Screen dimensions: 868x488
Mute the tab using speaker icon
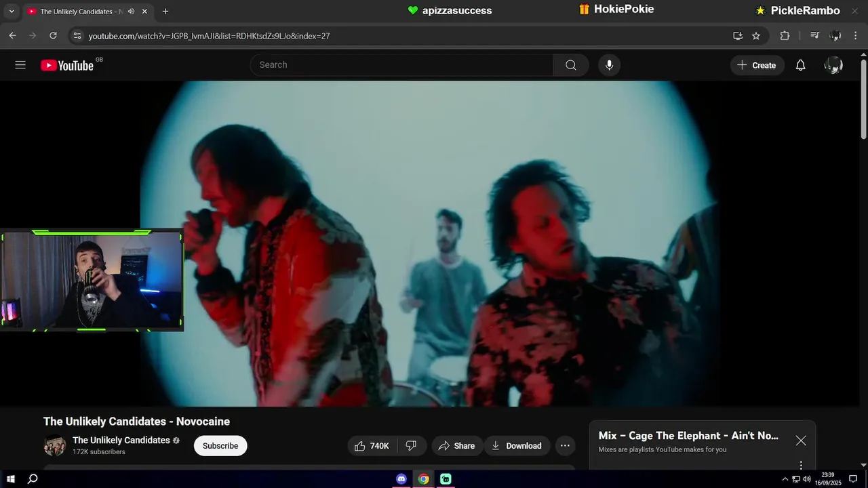point(131,12)
